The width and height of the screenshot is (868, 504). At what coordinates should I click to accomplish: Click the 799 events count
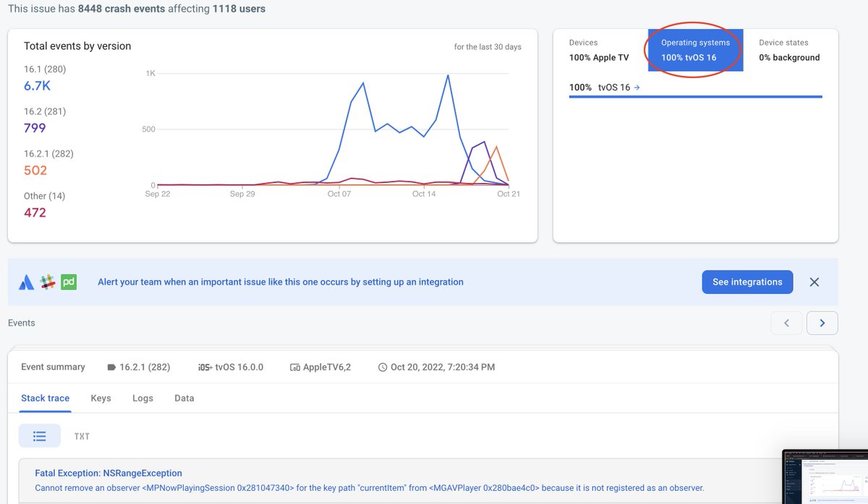coord(35,128)
